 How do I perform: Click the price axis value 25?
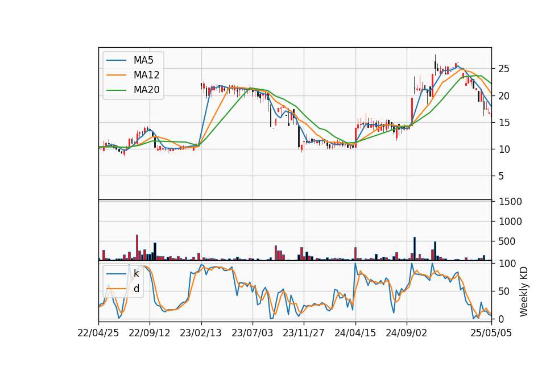(x=504, y=69)
